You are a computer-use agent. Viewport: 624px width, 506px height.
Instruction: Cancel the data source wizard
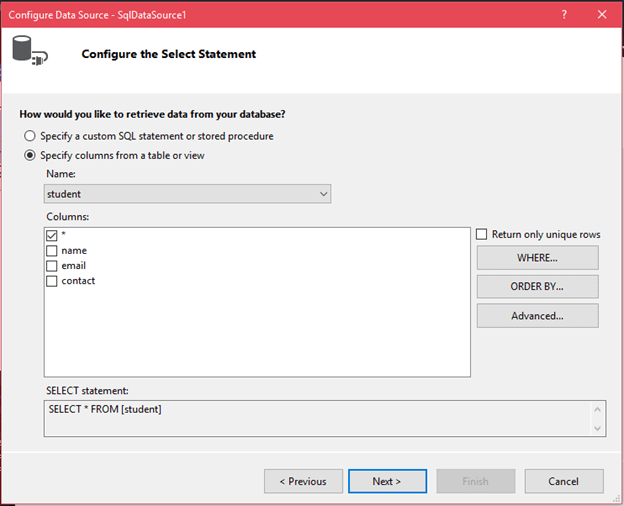pyautogui.click(x=563, y=481)
